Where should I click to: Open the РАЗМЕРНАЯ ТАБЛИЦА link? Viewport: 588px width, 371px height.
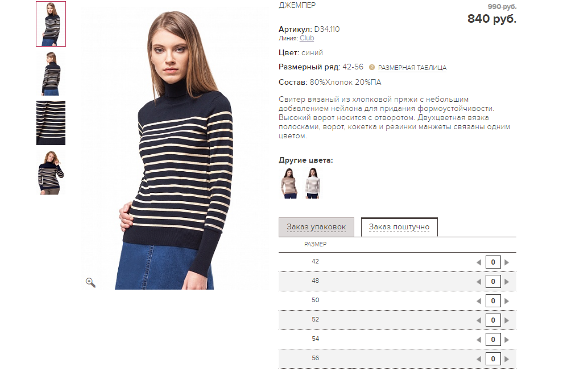point(412,68)
